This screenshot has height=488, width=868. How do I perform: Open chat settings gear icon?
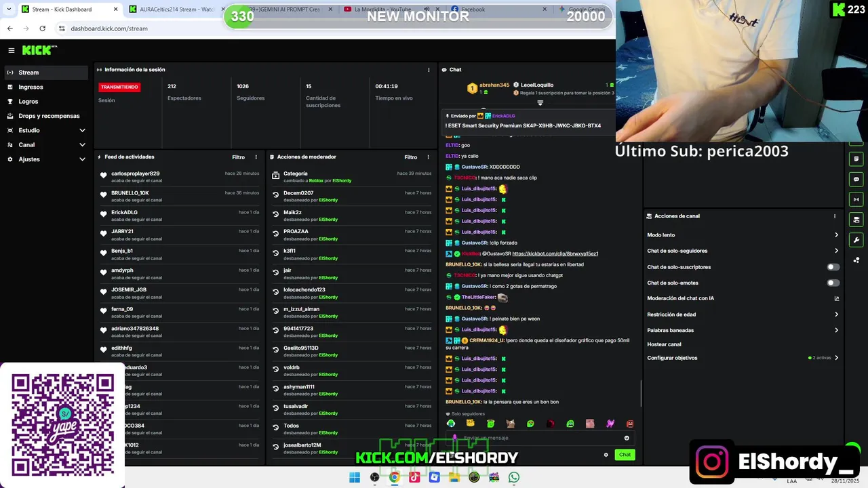[x=606, y=455]
